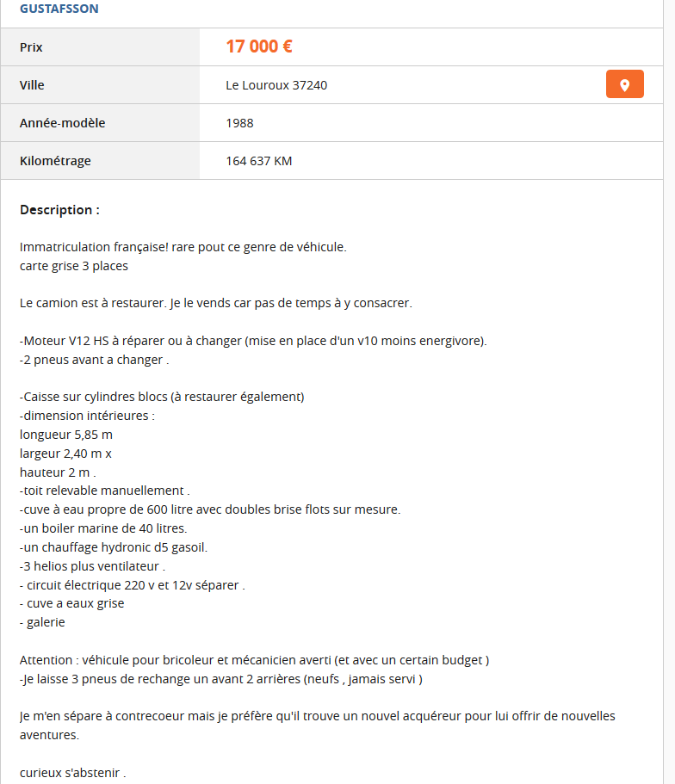
Task: Click the Le Louroux 37240 city value
Action: point(276,85)
